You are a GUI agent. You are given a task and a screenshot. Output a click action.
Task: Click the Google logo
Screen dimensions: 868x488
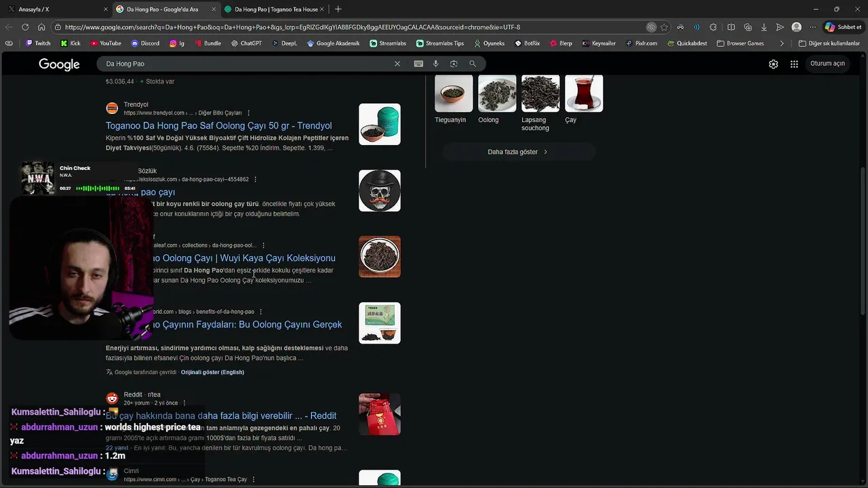(59, 64)
